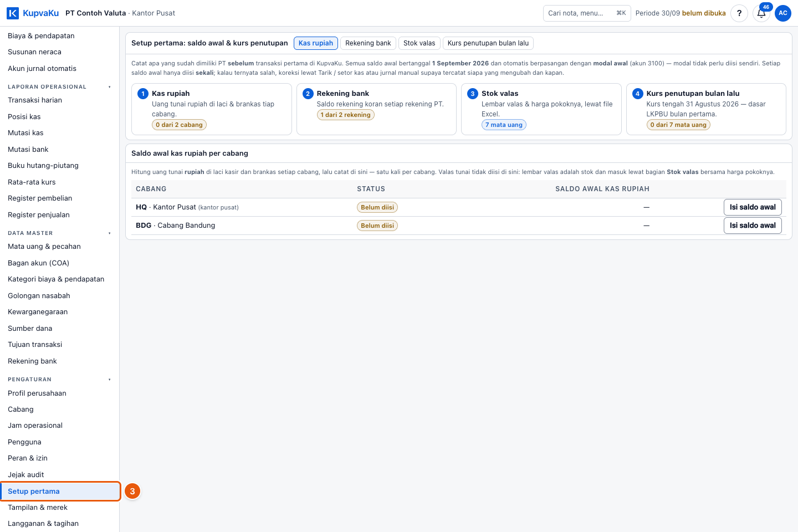Go to Transaksi harian report
The height and width of the screenshot is (532, 798).
[59, 100]
